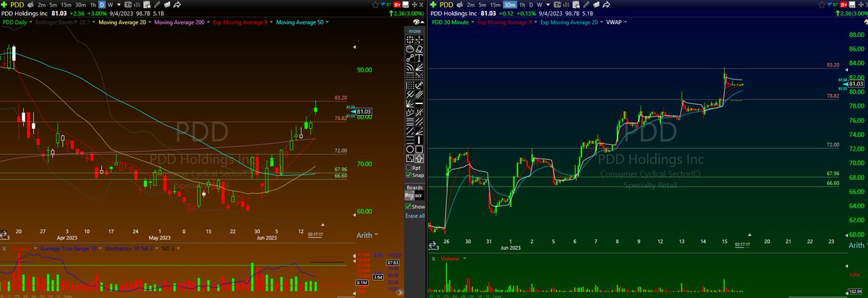Uncheck the Show checkbox under Boards
The width and height of the screenshot is (868, 298).
408,207
